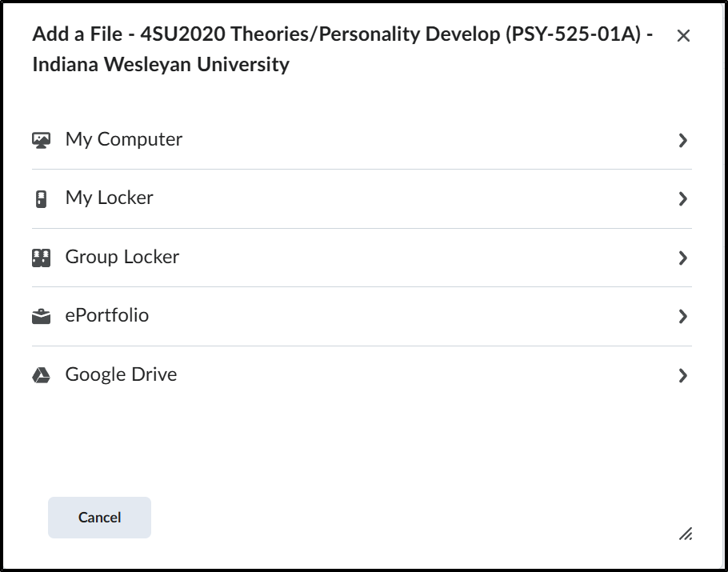Expand the My Locker row chevron
Image resolution: width=728 pixels, height=572 pixels.
682,198
